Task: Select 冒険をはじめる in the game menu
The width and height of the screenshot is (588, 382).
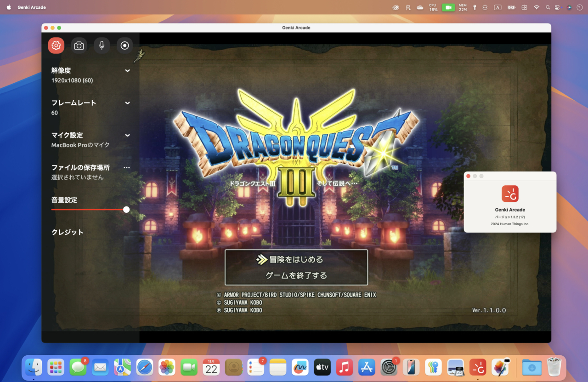Action: 296,260
